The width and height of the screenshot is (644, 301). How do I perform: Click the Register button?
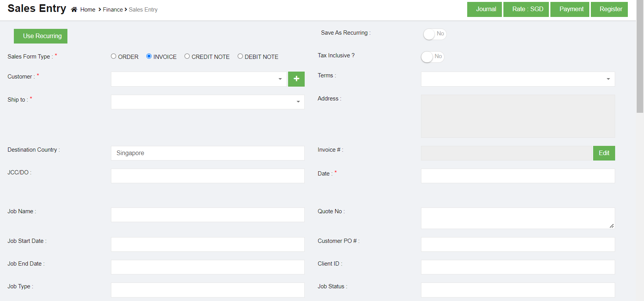tap(609, 9)
